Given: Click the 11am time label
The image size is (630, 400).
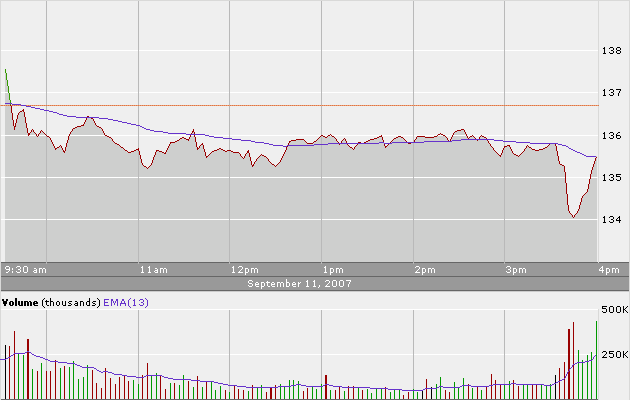Looking at the screenshot, I should pyautogui.click(x=153, y=270).
